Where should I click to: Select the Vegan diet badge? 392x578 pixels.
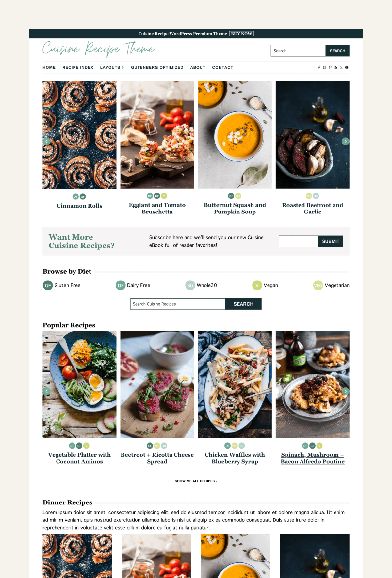[257, 285]
